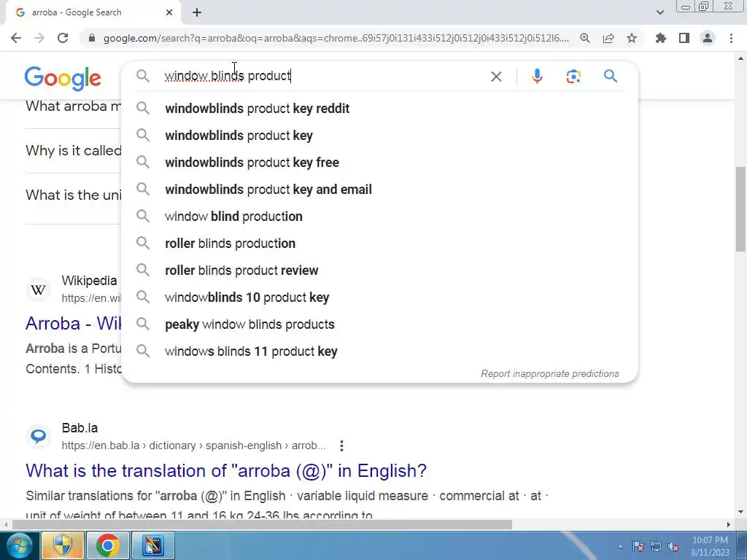Screen dimensions: 747x560
Task: Submit search with blue magnifier button
Action: coord(611,76)
